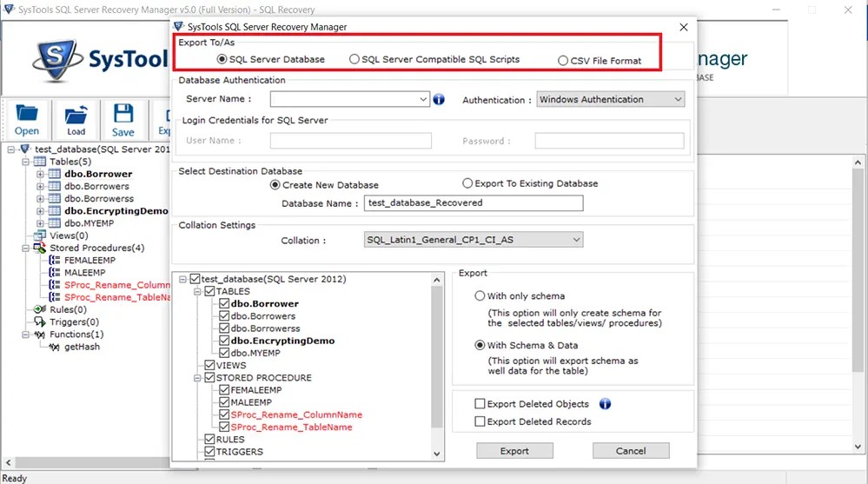
Task: Select With Schema & Data export option
Action: click(x=480, y=345)
